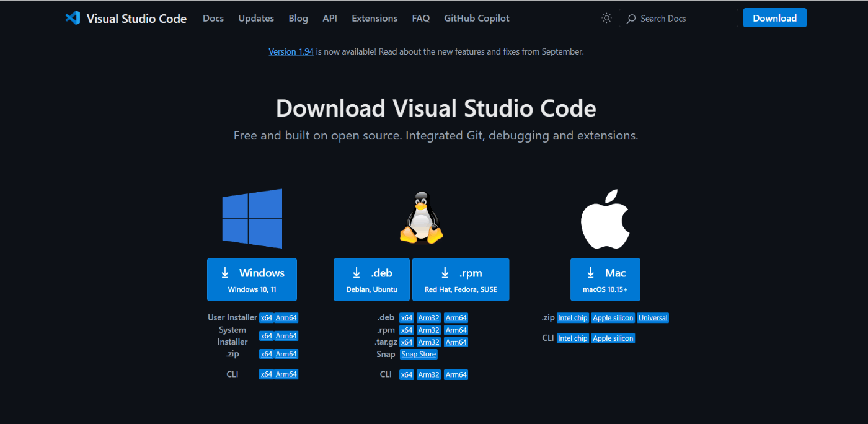Select Arm64 for Linux CLI row
868x424 pixels.
[x=456, y=374]
